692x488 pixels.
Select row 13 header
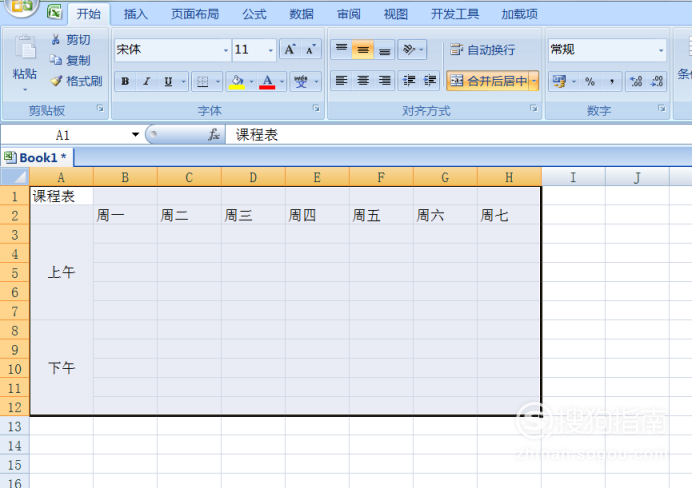[15, 426]
